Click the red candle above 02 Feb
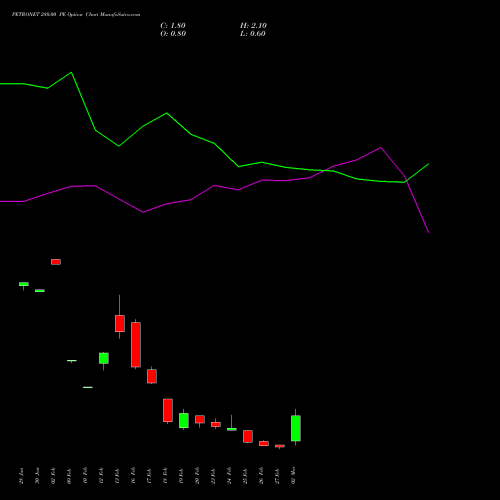This screenshot has height=500, width=500. tap(56, 262)
